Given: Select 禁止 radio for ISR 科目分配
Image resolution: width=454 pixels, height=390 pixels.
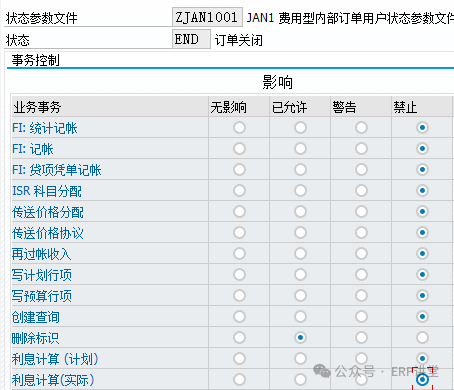Looking at the screenshot, I should (x=422, y=191).
